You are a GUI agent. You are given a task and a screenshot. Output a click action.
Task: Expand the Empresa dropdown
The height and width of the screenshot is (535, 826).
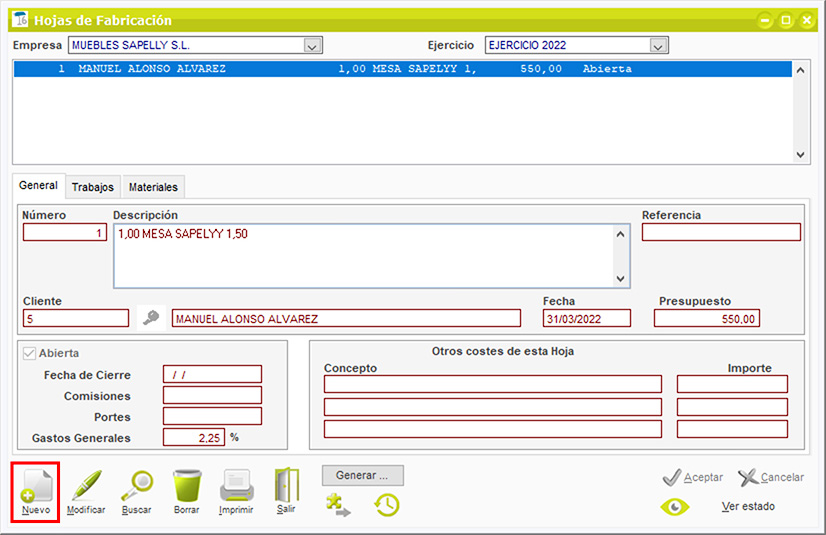pyautogui.click(x=312, y=46)
